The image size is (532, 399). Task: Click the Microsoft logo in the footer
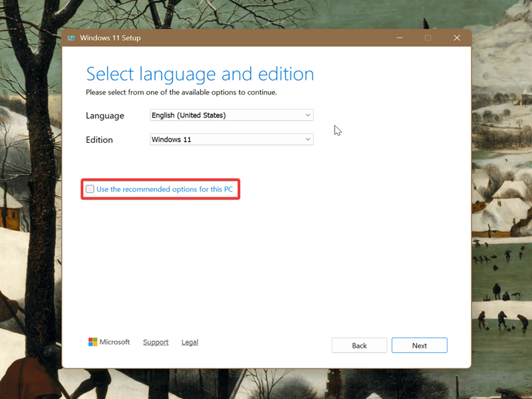[x=109, y=342]
